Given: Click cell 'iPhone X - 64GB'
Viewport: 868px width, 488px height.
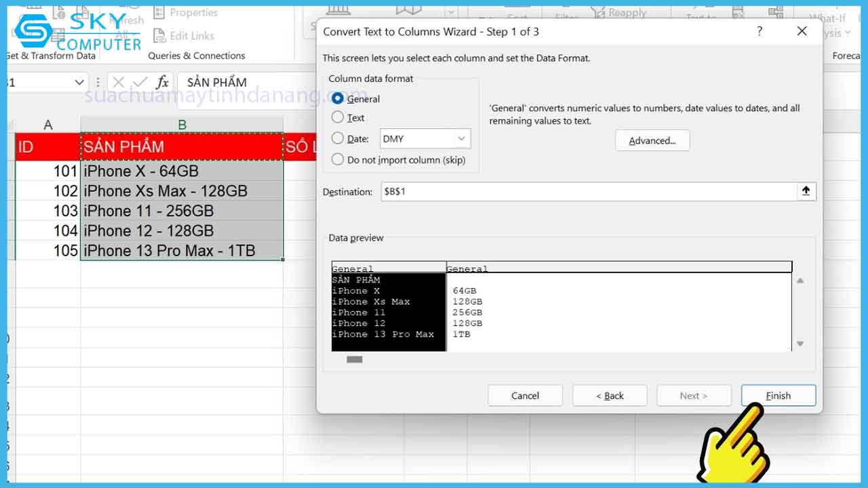Looking at the screenshot, I should click(x=182, y=171).
